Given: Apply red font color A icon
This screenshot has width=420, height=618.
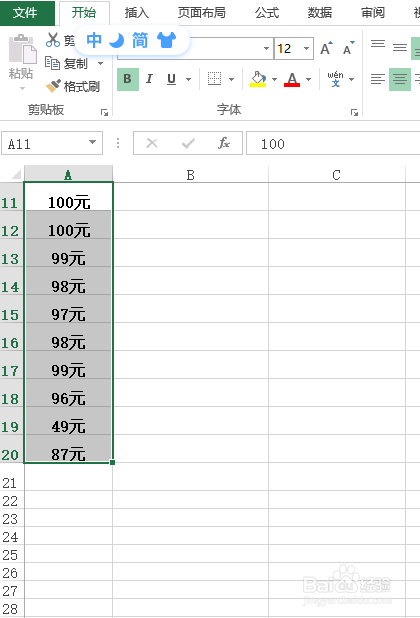Looking at the screenshot, I should 292,79.
